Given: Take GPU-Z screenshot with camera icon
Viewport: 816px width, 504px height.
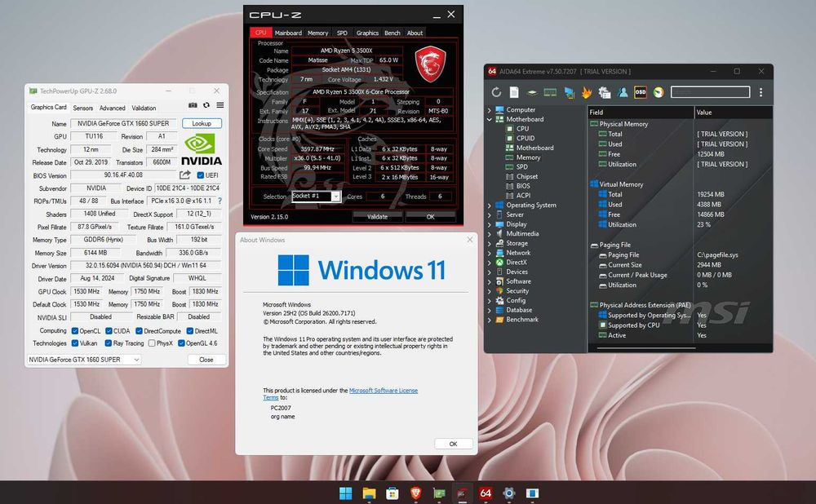Looking at the screenshot, I should pyautogui.click(x=193, y=105).
